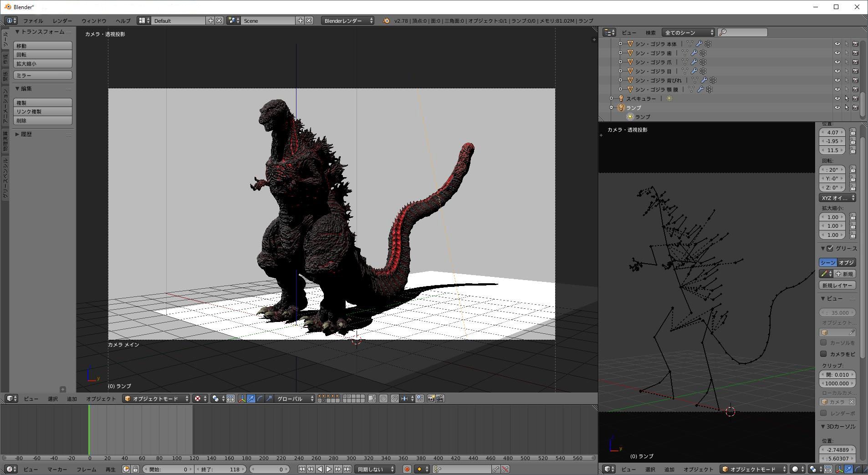Jump to the next keyframe
868x475 pixels.
pyautogui.click(x=338, y=470)
